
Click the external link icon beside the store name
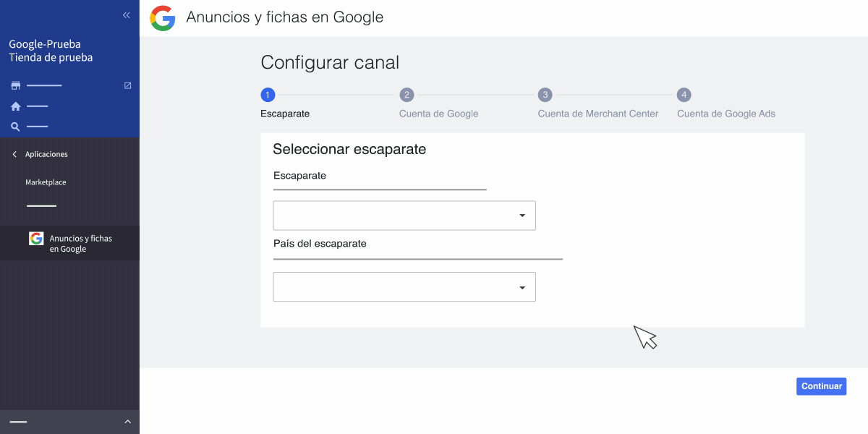(x=127, y=85)
